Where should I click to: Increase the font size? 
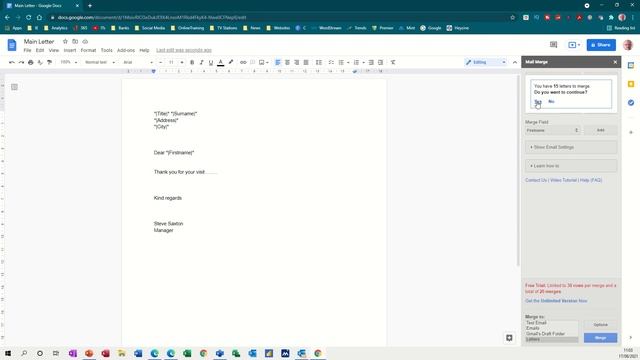[x=182, y=62]
